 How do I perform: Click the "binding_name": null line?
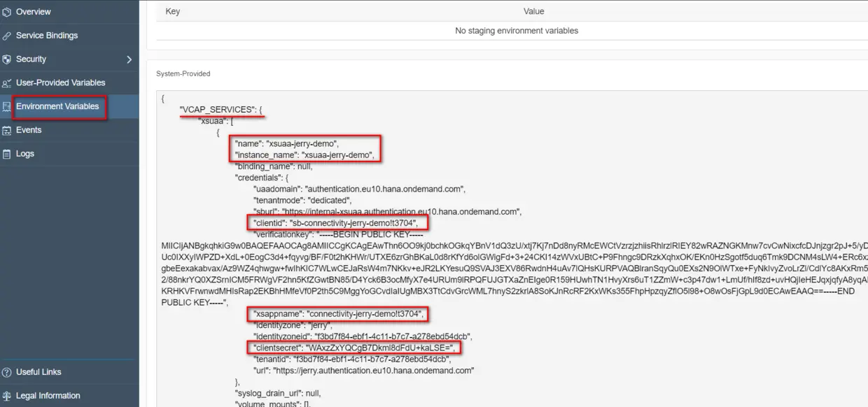coord(273,166)
